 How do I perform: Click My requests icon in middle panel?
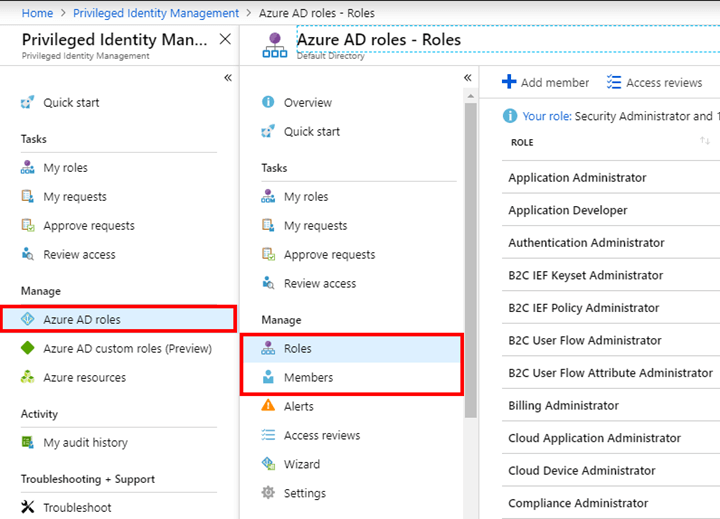pyautogui.click(x=268, y=225)
